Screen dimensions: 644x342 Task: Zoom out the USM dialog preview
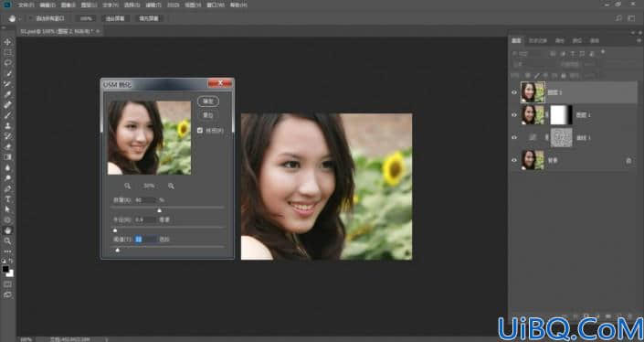pos(127,187)
